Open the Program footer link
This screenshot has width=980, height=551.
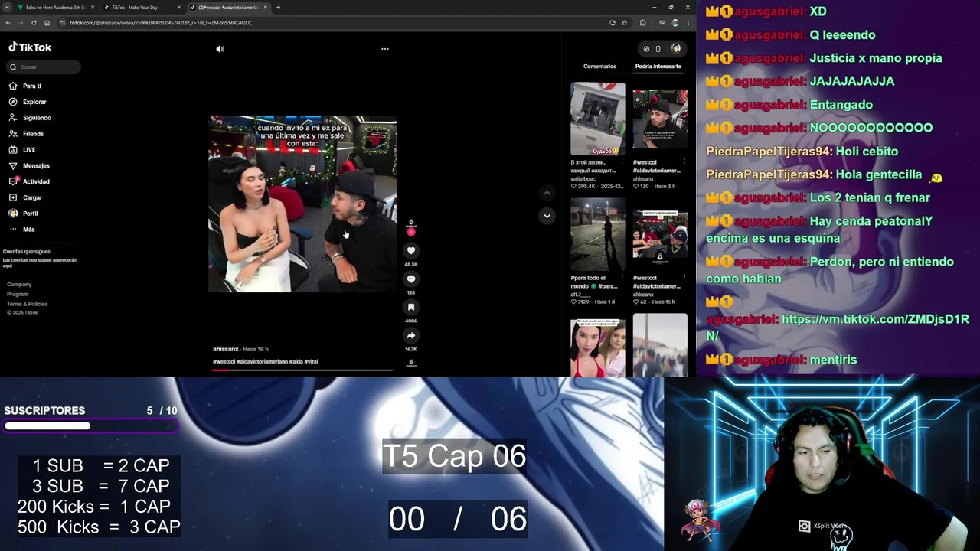18,294
